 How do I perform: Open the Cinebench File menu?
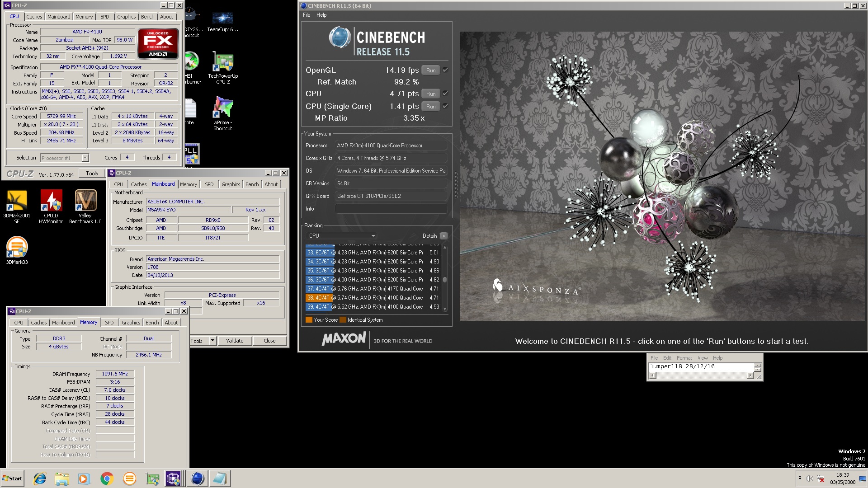click(x=307, y=15)
